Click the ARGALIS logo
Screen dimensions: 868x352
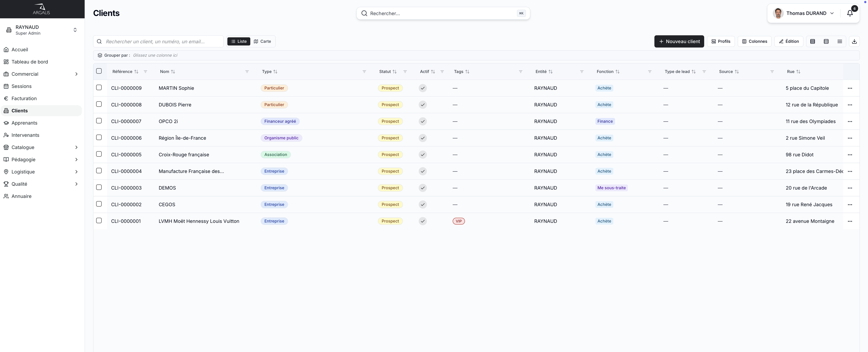point(41,9)
